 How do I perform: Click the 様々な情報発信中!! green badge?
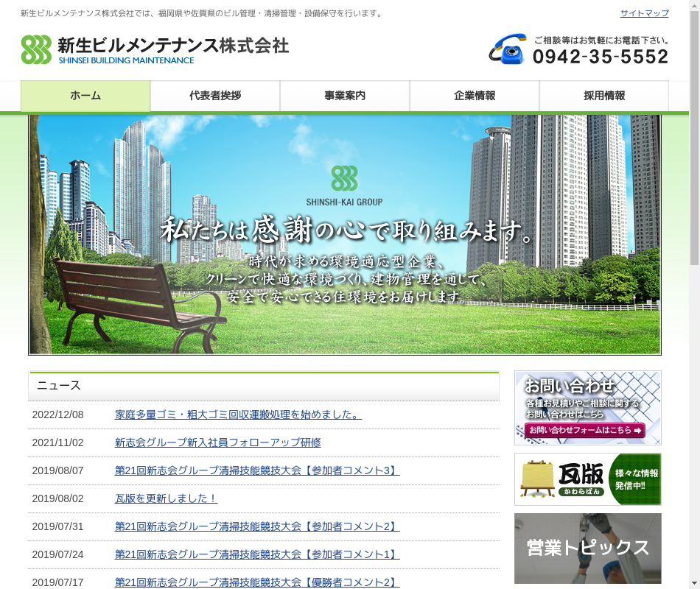click(x=636, y=479)
